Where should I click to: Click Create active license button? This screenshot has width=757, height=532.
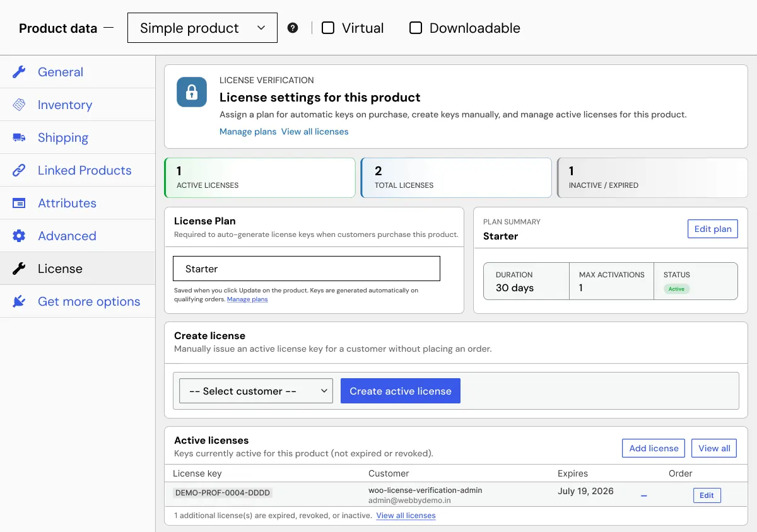[x=401, y=391]
